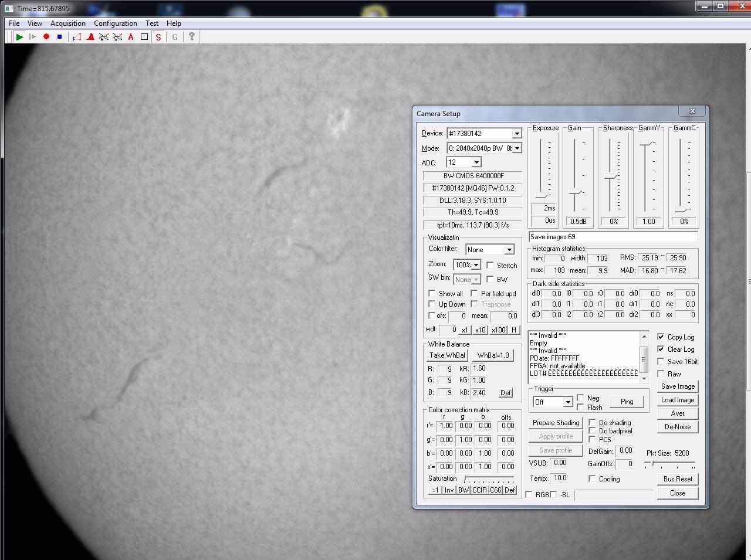
Task: Open the Configuration menu
Action: pos(116,23)
